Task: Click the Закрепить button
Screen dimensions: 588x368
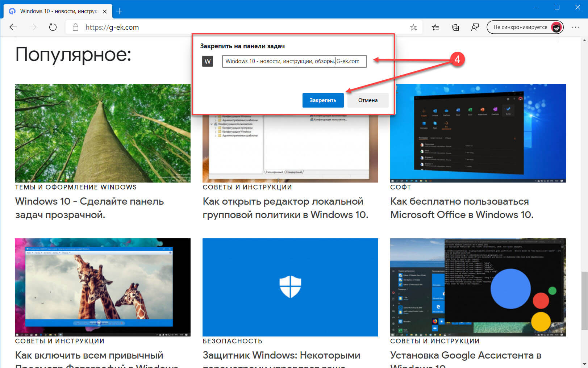Action: point(323,100)
